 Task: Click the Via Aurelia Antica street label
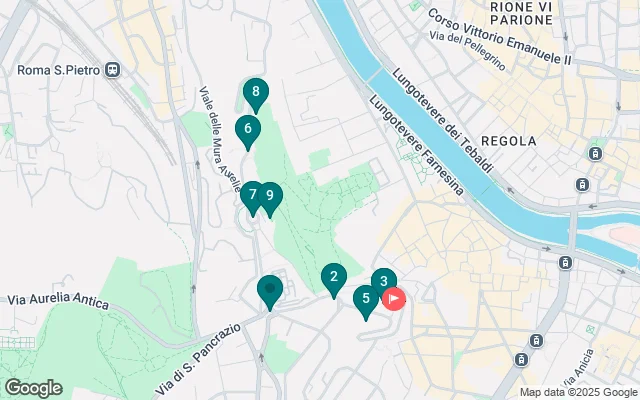[x=58, y=300]
